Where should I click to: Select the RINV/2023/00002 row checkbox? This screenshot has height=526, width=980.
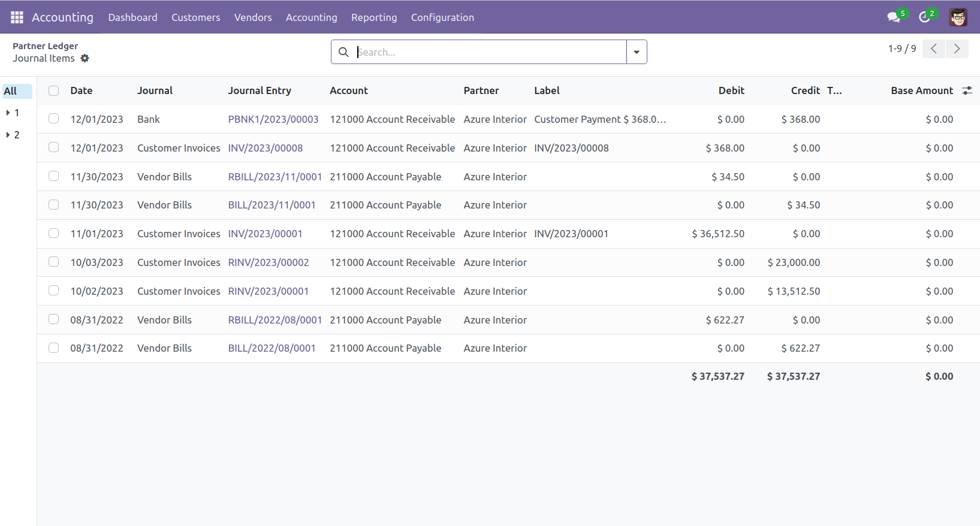(x=54, y=262)
